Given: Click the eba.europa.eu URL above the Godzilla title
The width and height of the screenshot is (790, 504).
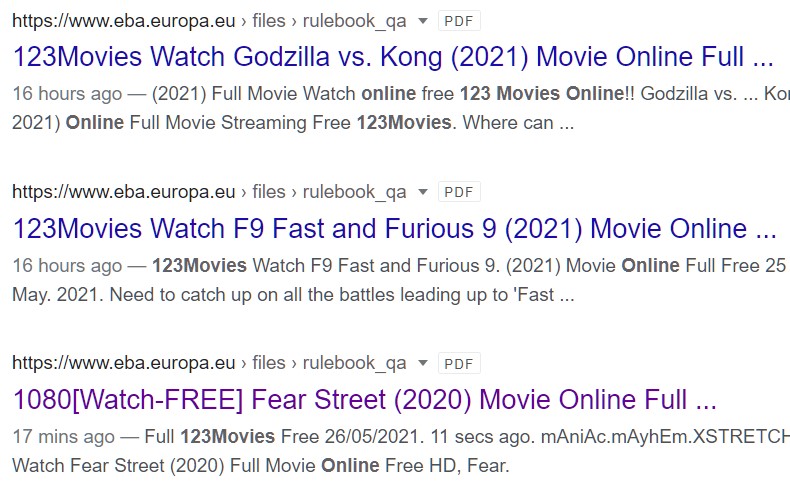Looking at the screenshot, I should (124, 21).
